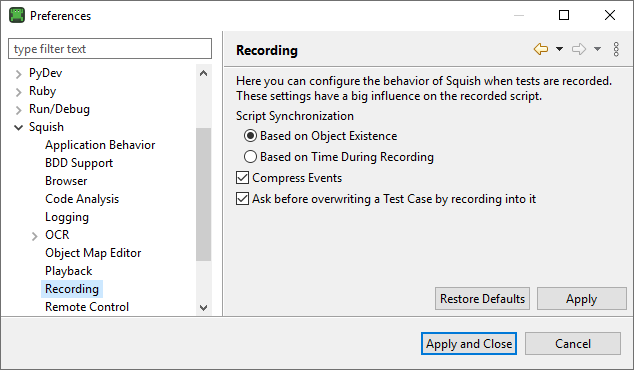634x370 pixels.
Task: Open the three-dot view menu icon
Action: click(x=616, y=49)
